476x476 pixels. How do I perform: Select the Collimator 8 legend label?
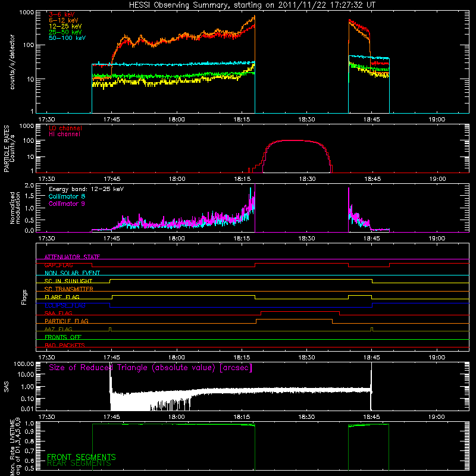click(67, 196)
